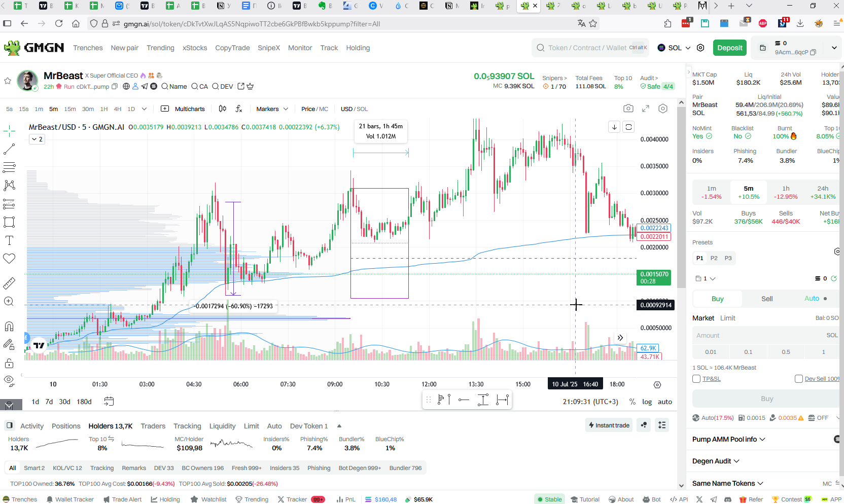Image resolution: width=844 pixels, height=504 pixels.
Task: Open the bubble map icon beside Instant trade
Action: coord(644,425)
